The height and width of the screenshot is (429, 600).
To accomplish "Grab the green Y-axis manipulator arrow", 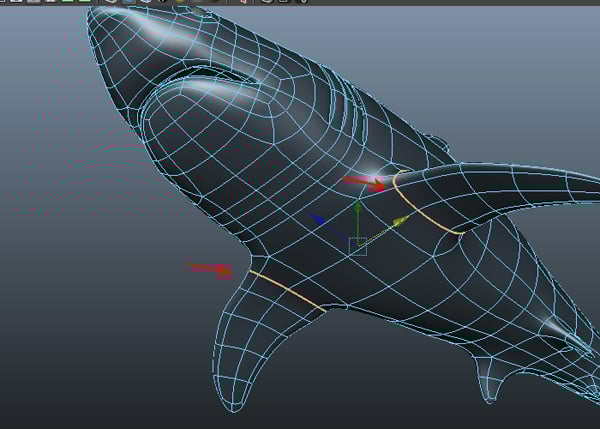I will 357,209.
